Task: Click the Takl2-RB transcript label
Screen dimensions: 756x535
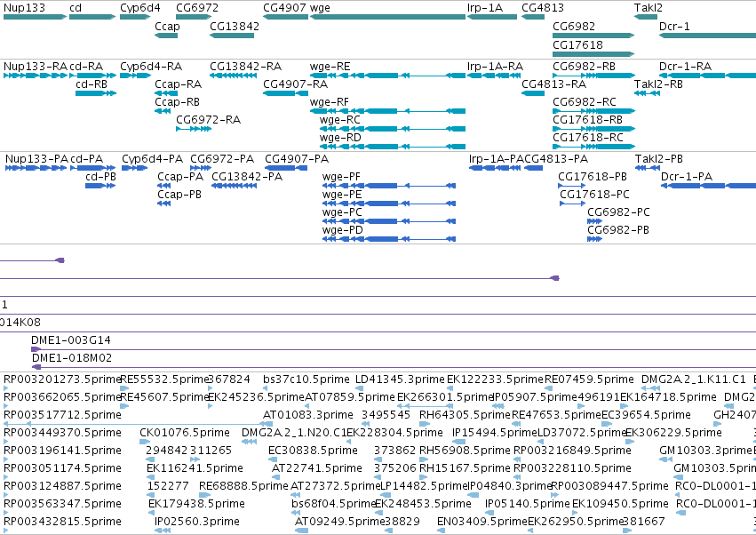Action: 658,84
